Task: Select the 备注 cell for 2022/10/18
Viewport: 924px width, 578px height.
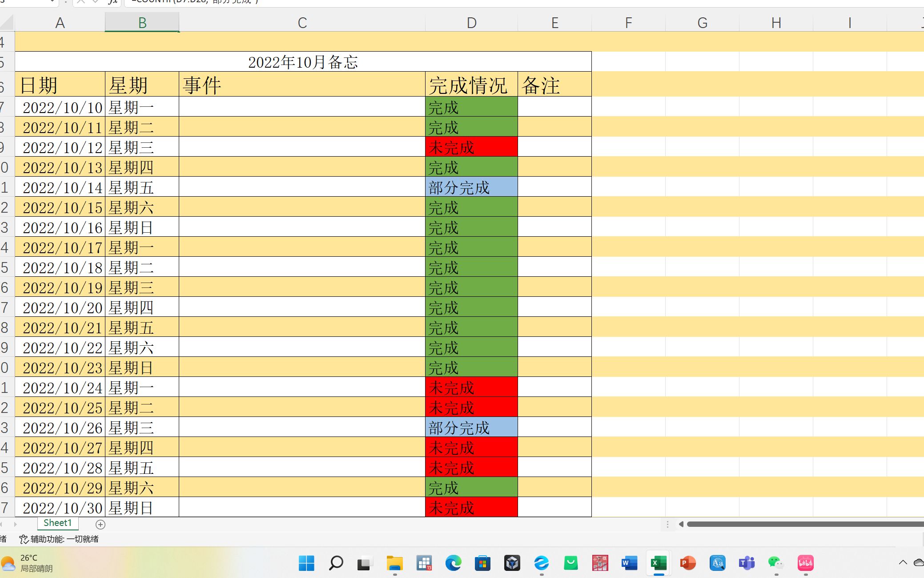Action: [555, 267]
